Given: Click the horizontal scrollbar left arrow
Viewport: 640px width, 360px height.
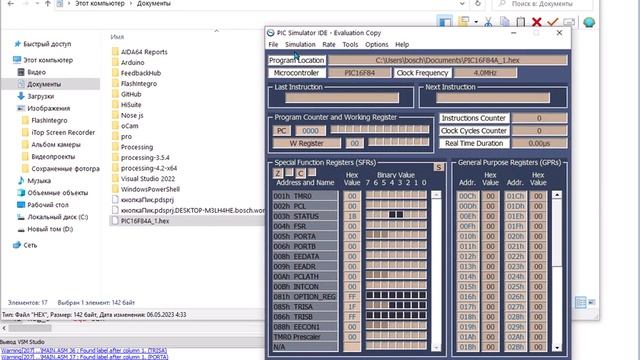Looking at the screenshot, I should pos(4,328).
